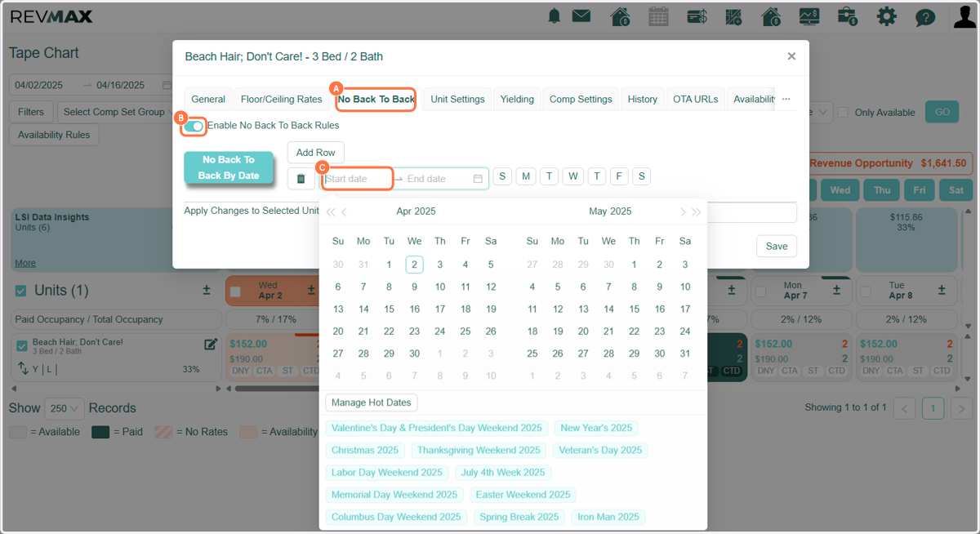This screenshot has width=980, height=534.
Task: Open the credit card payments icon
Action: [x=697, y=16]
